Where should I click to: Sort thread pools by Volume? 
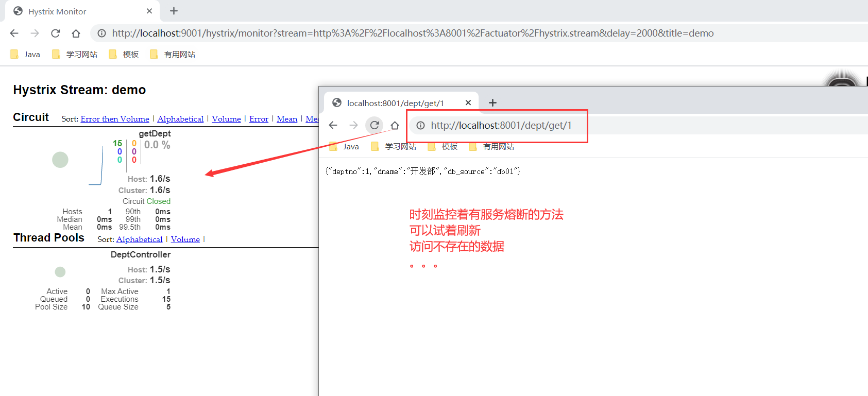click(x=185, y=239)
